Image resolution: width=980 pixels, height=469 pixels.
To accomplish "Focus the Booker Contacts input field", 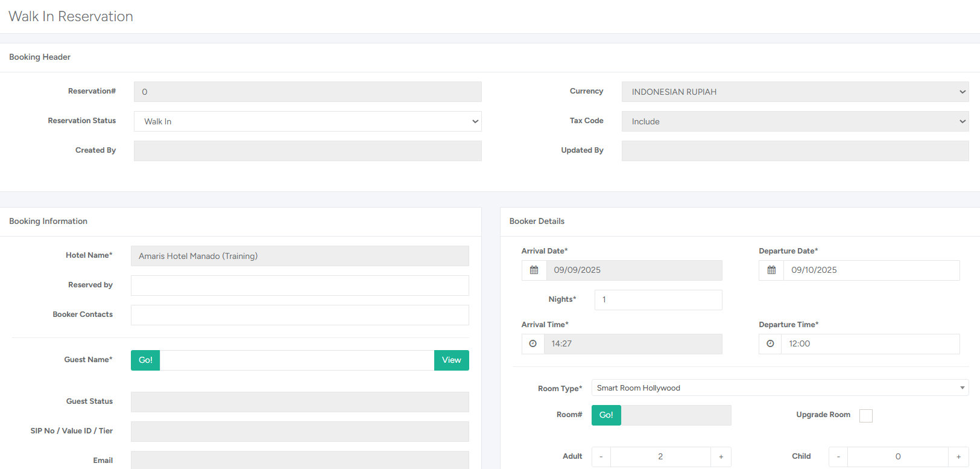I will (300, 315).
